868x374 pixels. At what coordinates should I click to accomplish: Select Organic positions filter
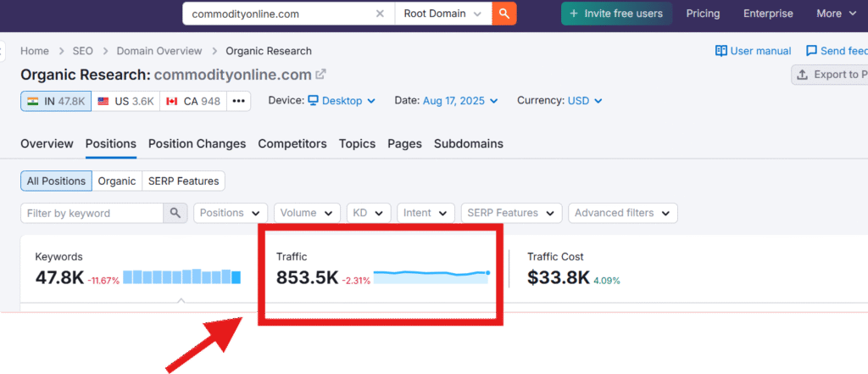coord(117,181)
